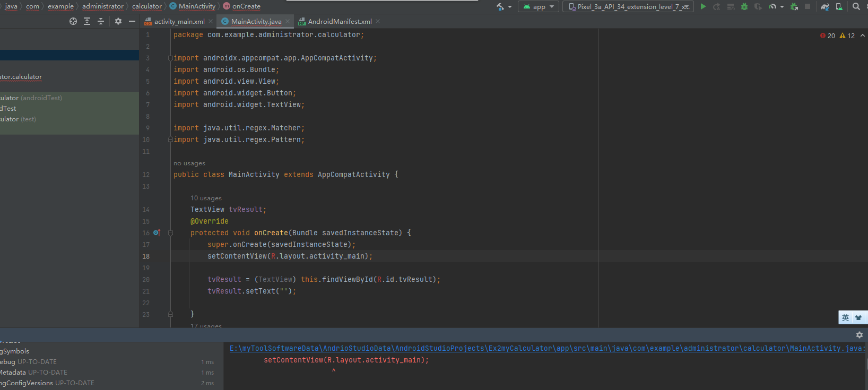Click the com breadcrumb
Image resolution: width=868 pixels, height=390 pixels.
[x=32, y=6]
